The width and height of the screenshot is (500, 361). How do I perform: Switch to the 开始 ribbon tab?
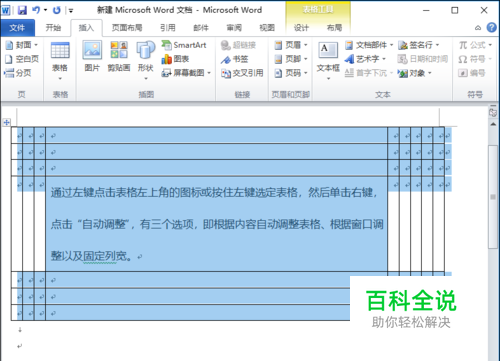click(x=53, y=28)
